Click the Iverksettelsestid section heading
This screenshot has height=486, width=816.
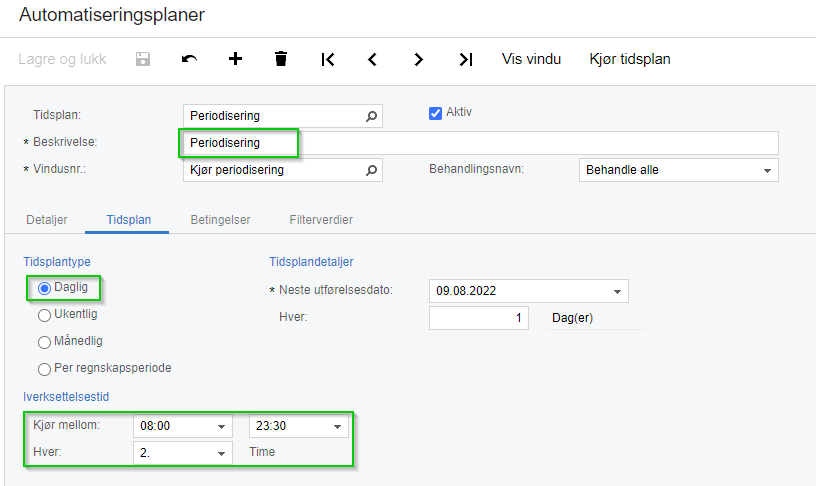[x=66, y=397]
